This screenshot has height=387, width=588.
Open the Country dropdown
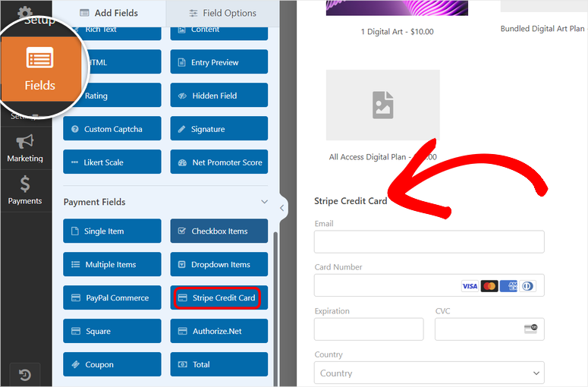pos(429,373)
